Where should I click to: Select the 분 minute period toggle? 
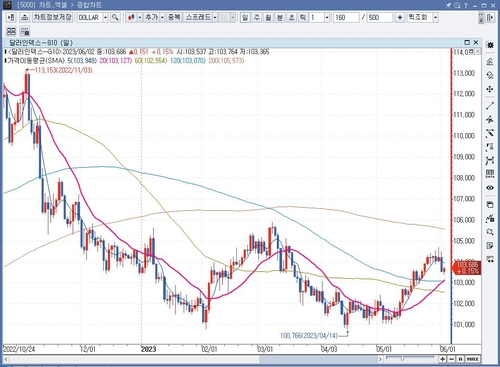280,17
